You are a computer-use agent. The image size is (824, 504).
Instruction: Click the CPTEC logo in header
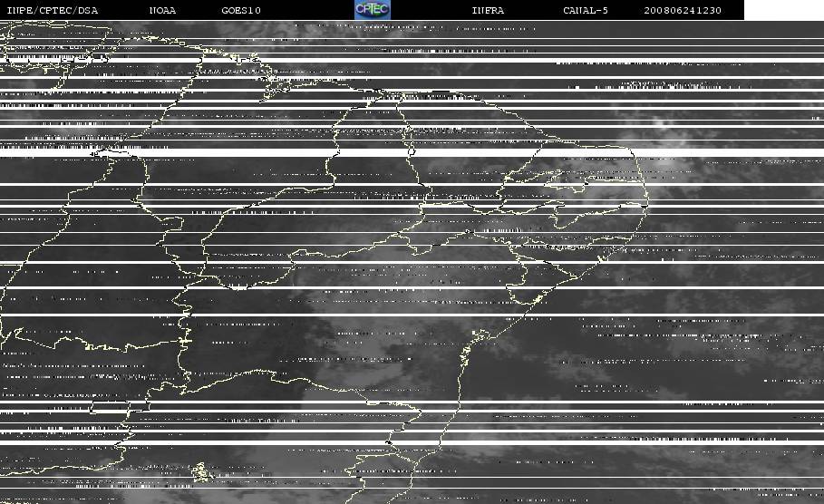coord(372,9)
